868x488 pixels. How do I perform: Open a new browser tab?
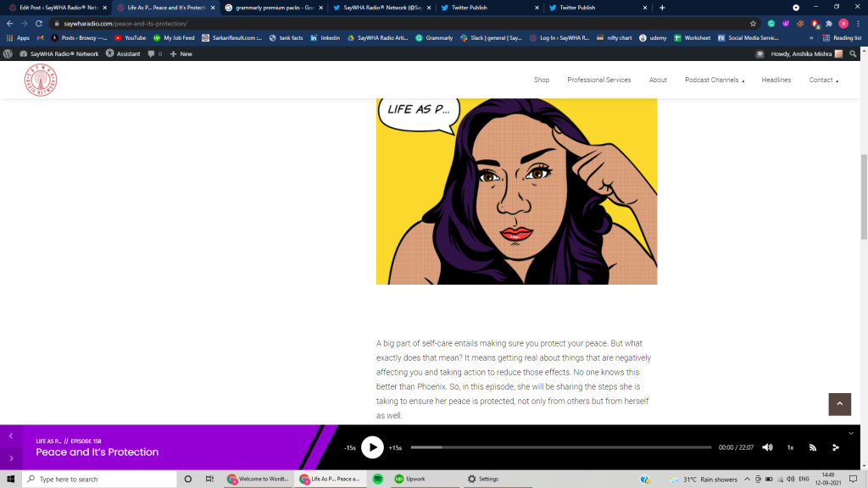(662, 8)
